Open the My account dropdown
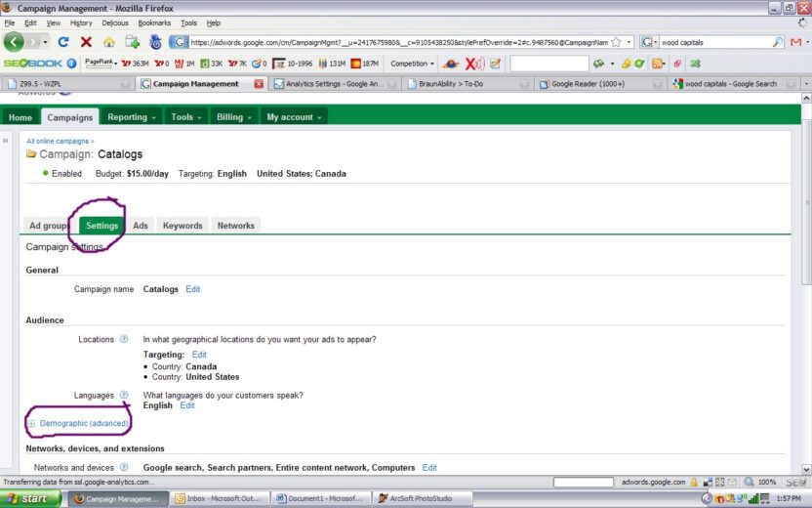 click(x=294, y=117)
